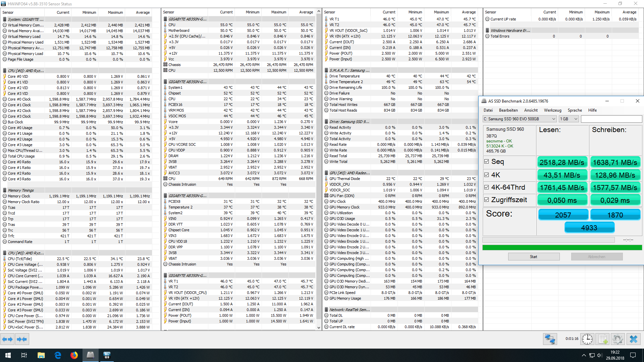Uncheck the Seq benchmark checkbox
Viewport: 644px width, 362px height.
(x=487, y=162)
